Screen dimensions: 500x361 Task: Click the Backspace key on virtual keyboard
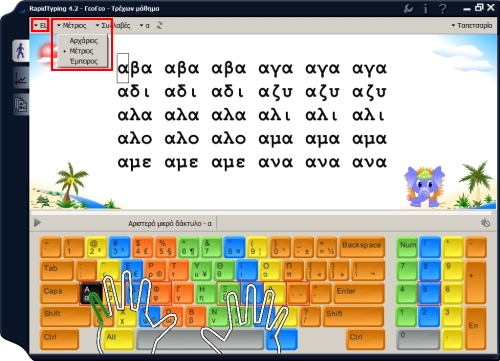click(x=362, y=247)
